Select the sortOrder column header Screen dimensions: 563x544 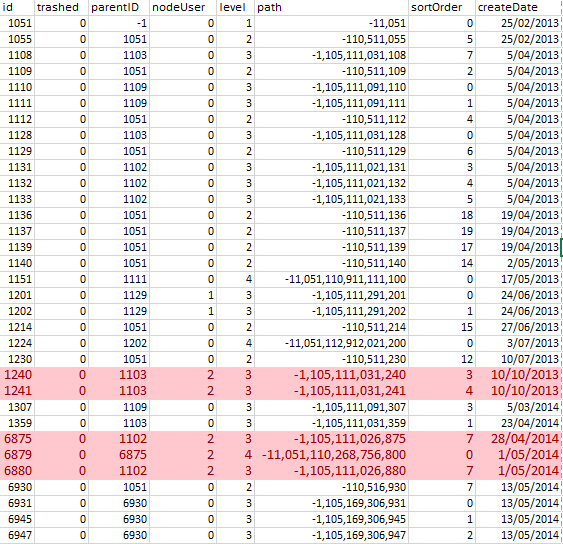coord(442,8)
